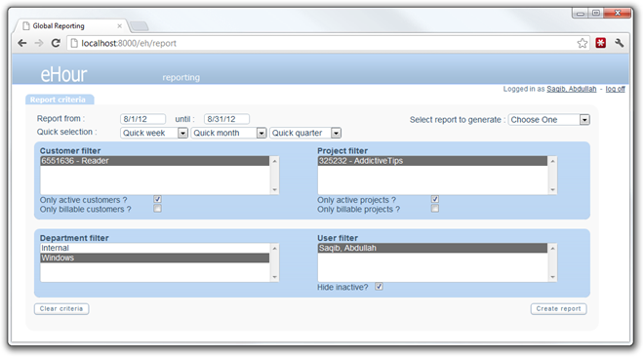Toggle Only billable projects checkbox

tap(435, 209)
